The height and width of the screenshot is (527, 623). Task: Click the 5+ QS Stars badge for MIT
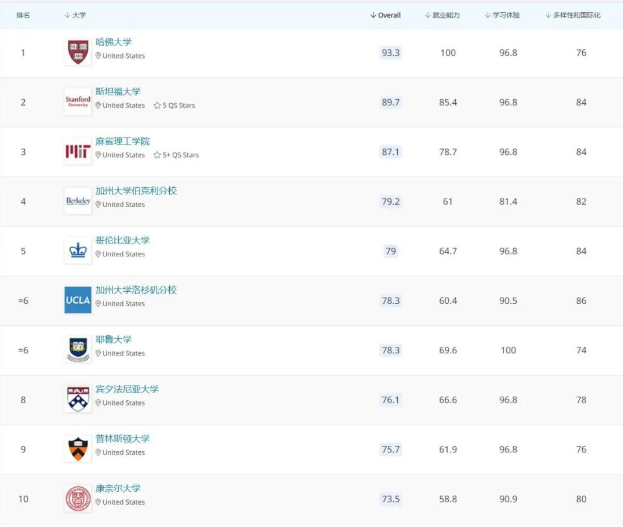pyautogui.click(x=176, y=155)
